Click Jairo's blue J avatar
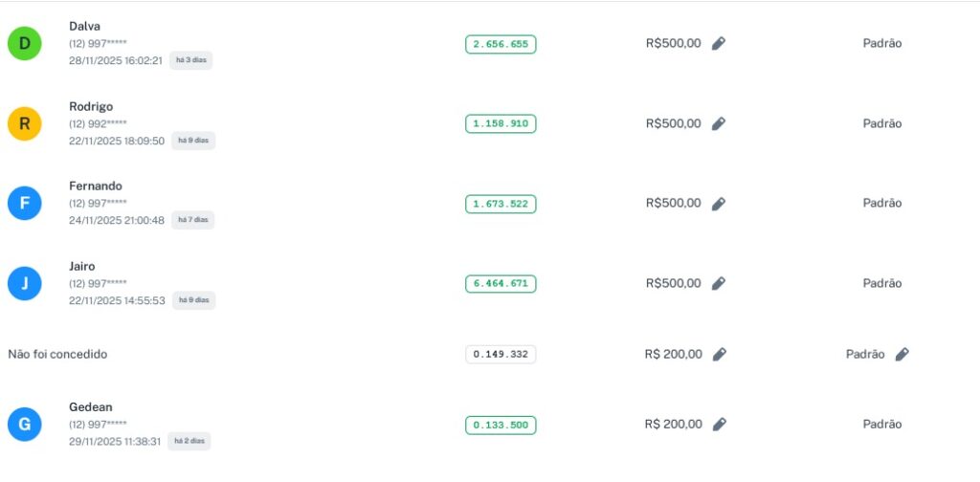Viewport: 980px width, 482px height. (x=25, y=284)
